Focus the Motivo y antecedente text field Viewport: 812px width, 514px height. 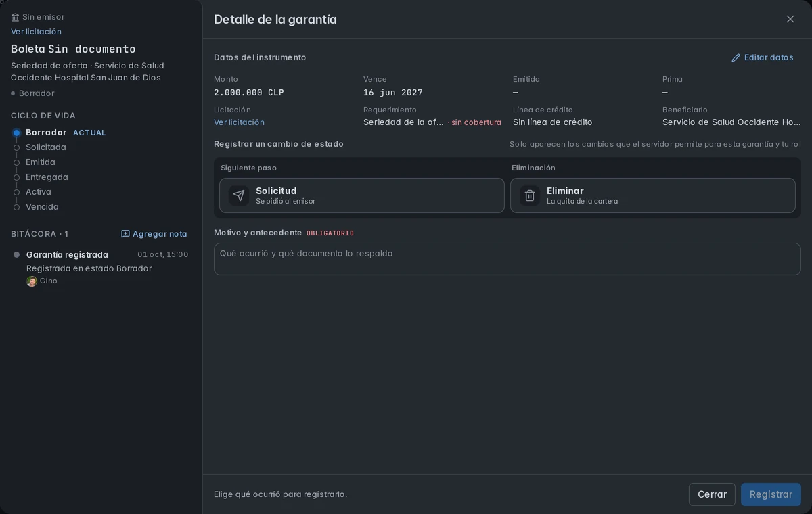pos(507,259)
